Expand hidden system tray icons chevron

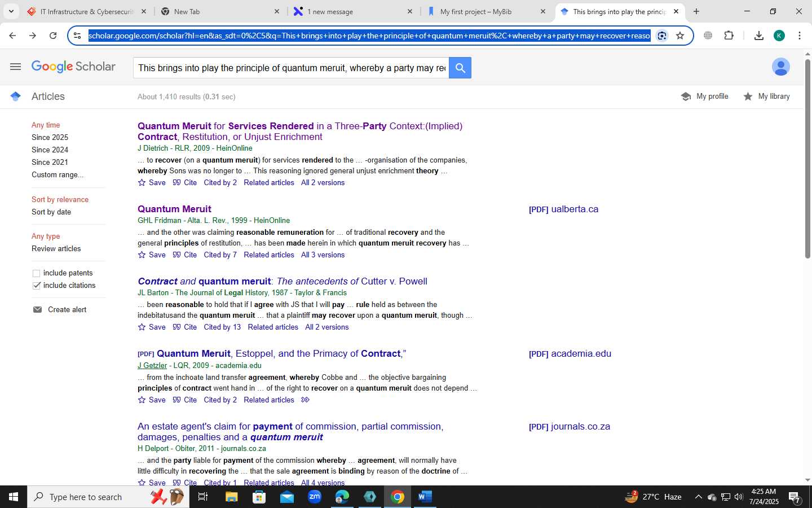(x=698, y=497)
